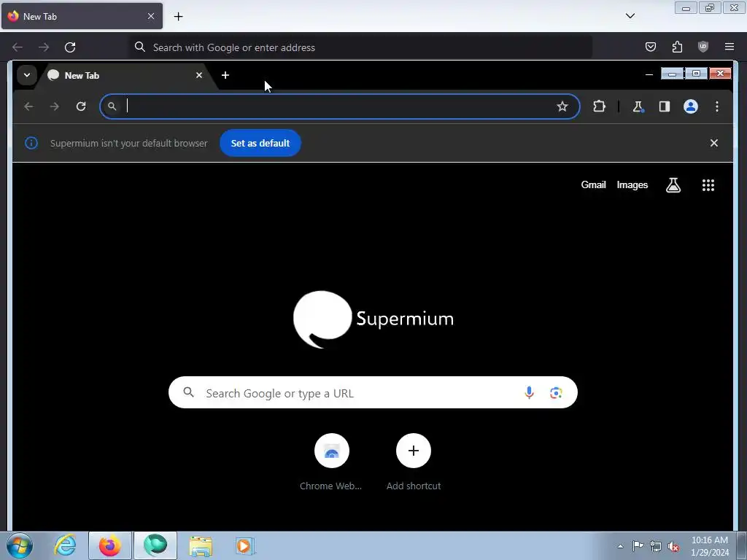Screen dimensions: 747x560
Task: Reload the Firefox page
Action: [x=70, y=47]
